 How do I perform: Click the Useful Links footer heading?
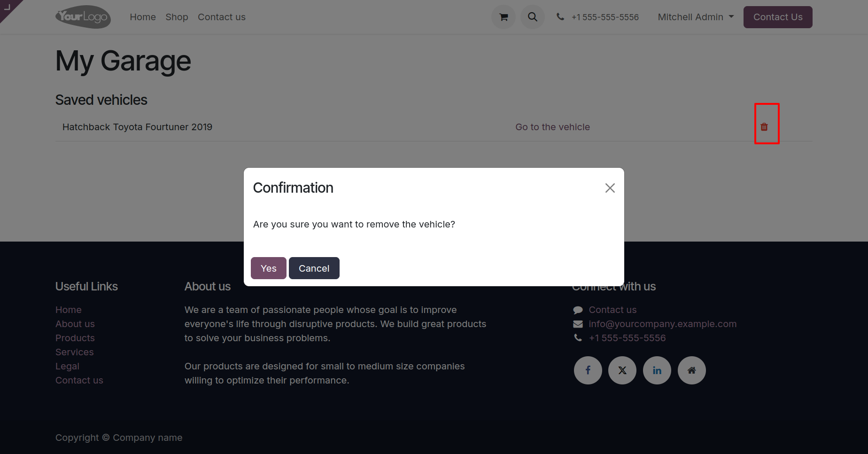86,286
